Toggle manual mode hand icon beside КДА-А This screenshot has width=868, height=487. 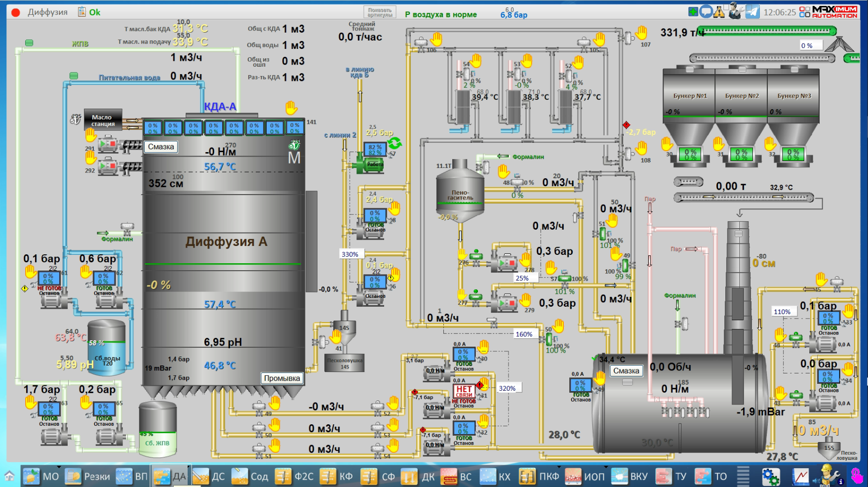[291, 107]
